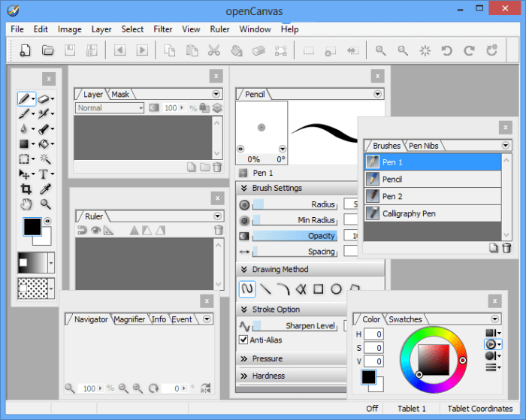Open the Filter menu

163,29
